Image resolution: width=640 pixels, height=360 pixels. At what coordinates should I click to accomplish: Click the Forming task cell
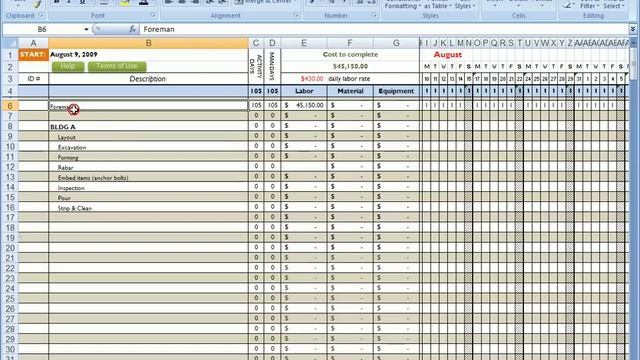click(x=149, y=158)
